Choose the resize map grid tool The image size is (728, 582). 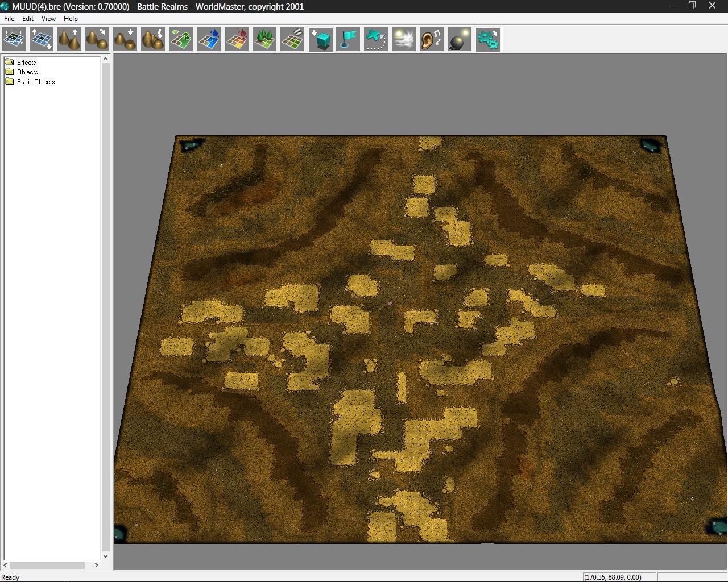pos(42,40)
